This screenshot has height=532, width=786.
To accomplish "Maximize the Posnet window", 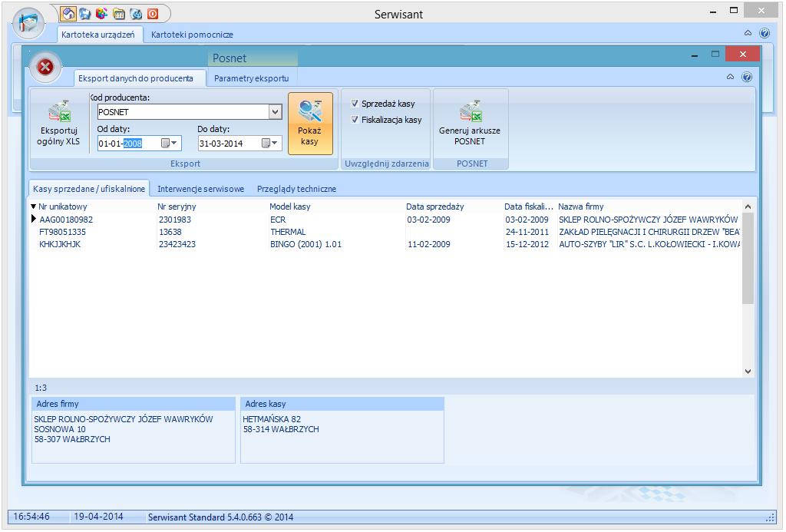I will pos(715,55).
